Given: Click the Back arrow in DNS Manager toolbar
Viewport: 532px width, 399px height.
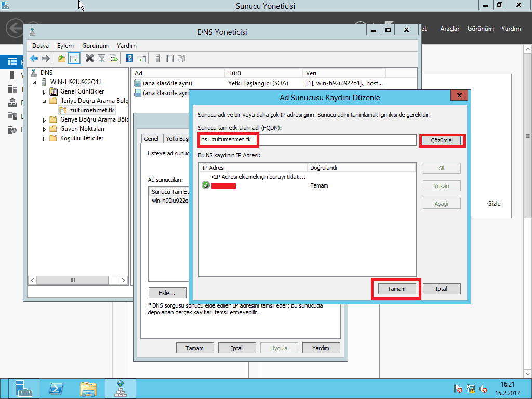Looking at the screenshot, I should [34, 58].
